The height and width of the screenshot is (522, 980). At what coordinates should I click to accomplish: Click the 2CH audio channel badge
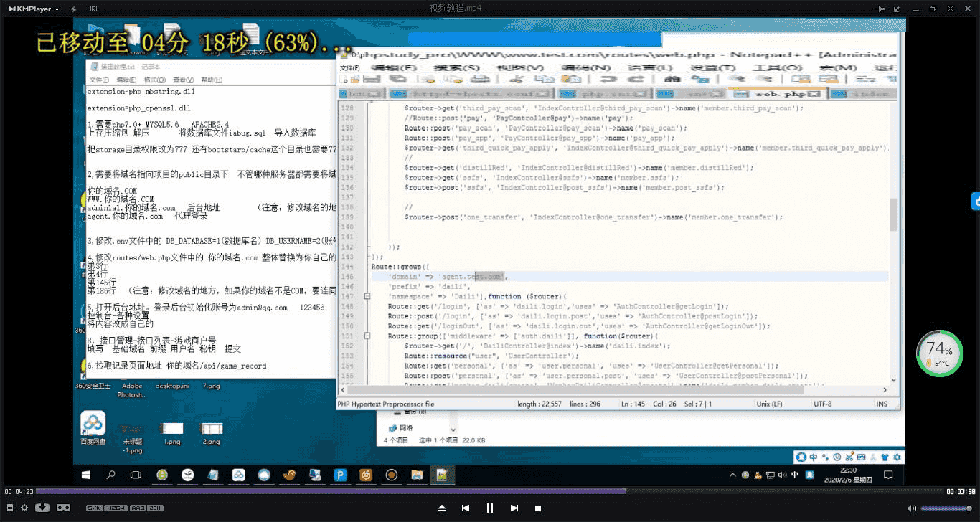pos(156,508)
